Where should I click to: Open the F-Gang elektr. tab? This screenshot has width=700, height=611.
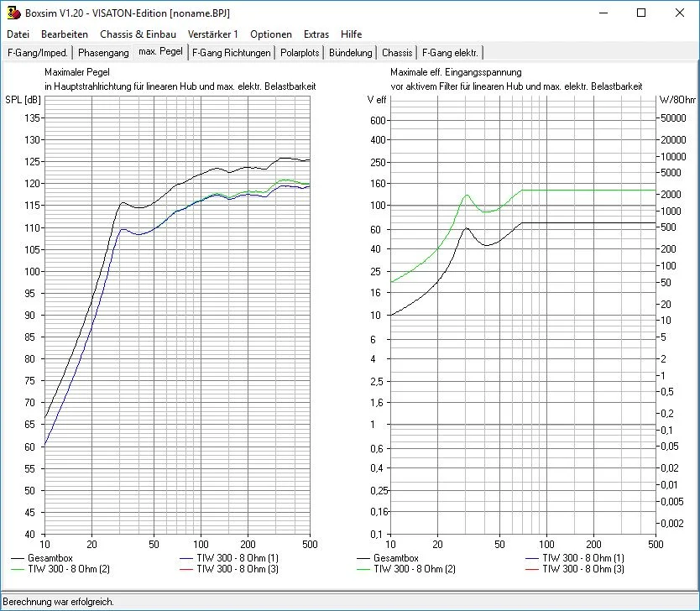click(x=450, y=53)
